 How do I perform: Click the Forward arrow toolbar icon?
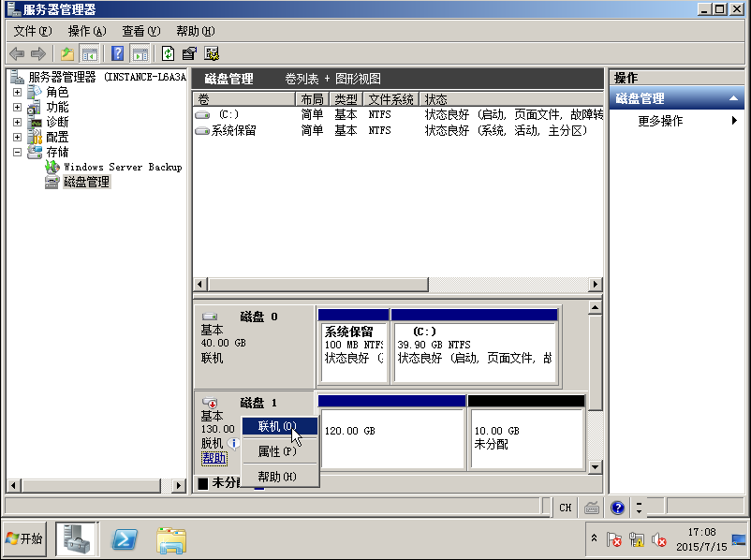point(38,53)
